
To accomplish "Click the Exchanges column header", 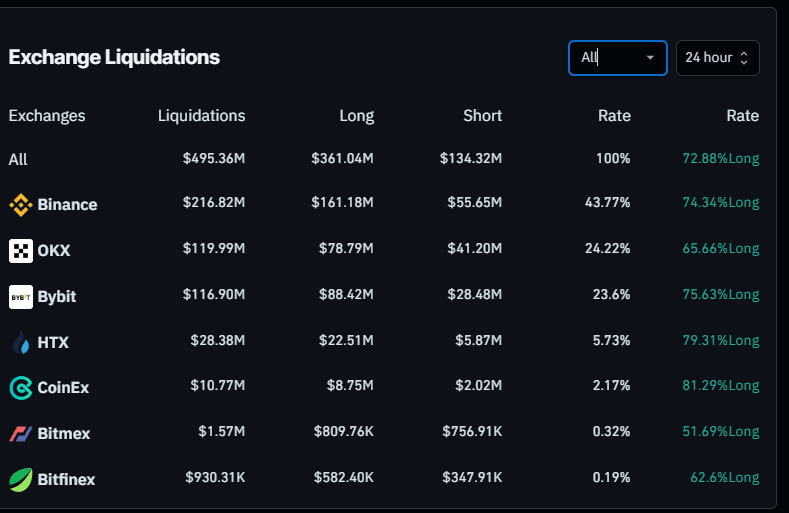I will click(x=47, y=116).
